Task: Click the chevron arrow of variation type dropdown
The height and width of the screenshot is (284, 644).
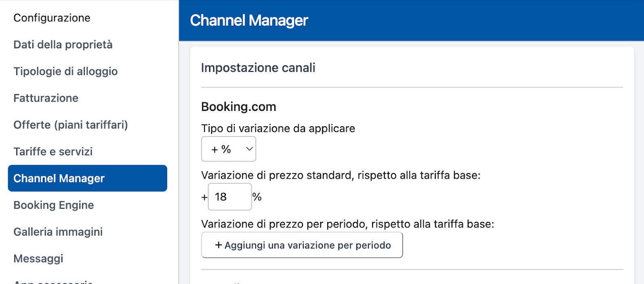Action: 249,149
